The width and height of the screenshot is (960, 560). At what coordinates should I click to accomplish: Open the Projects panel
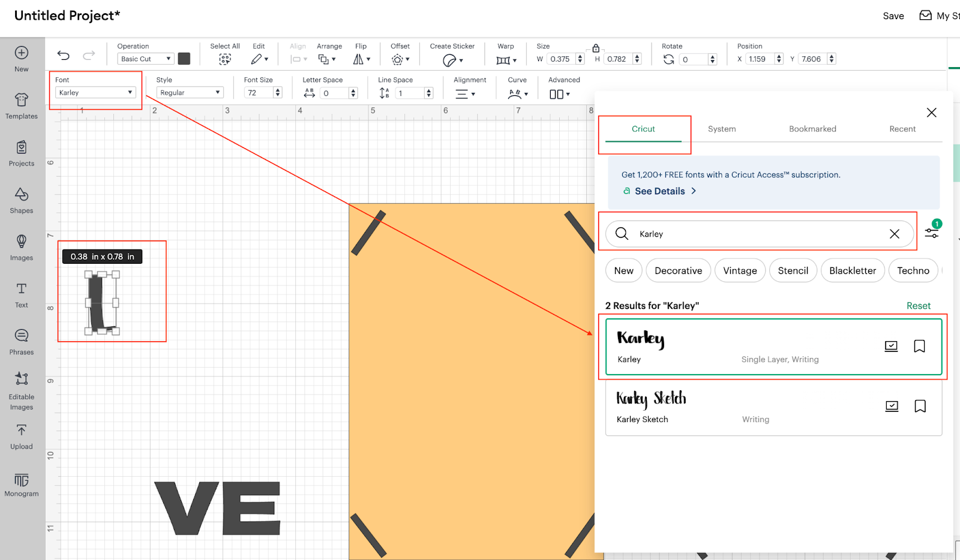pos(22,153)
